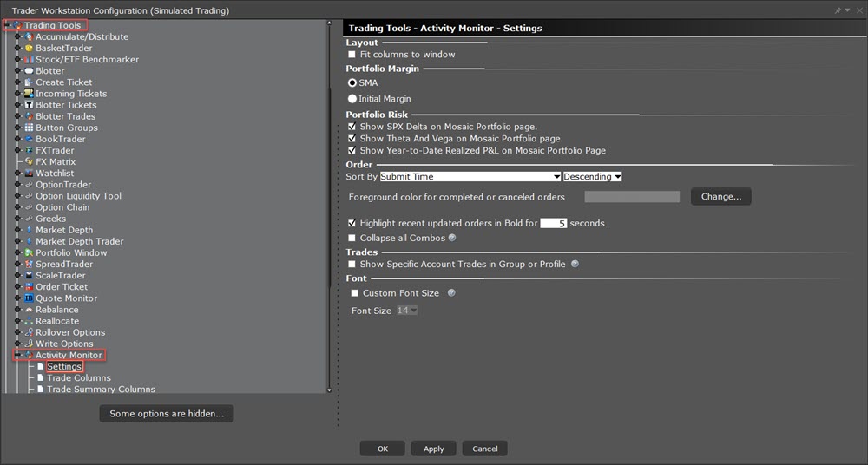The height and width of the screenshot is (465, 868).
Task: Click the Blotter Tickets icon
Action: [29, 105]
